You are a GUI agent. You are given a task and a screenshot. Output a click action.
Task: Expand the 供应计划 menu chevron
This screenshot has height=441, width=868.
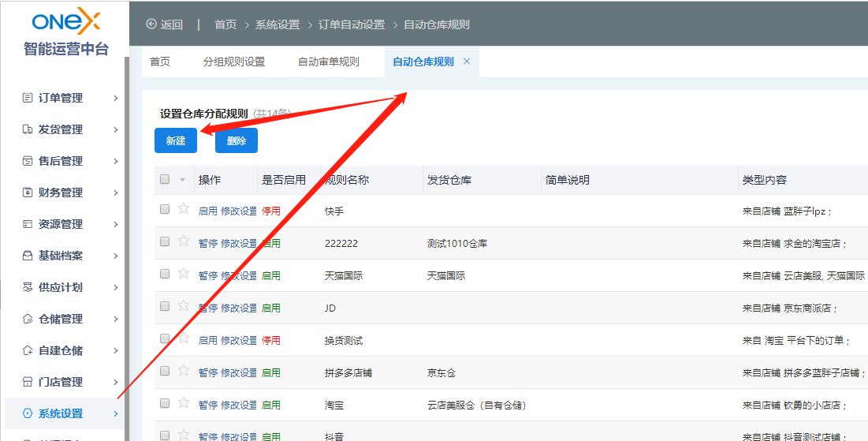(116, 287)
